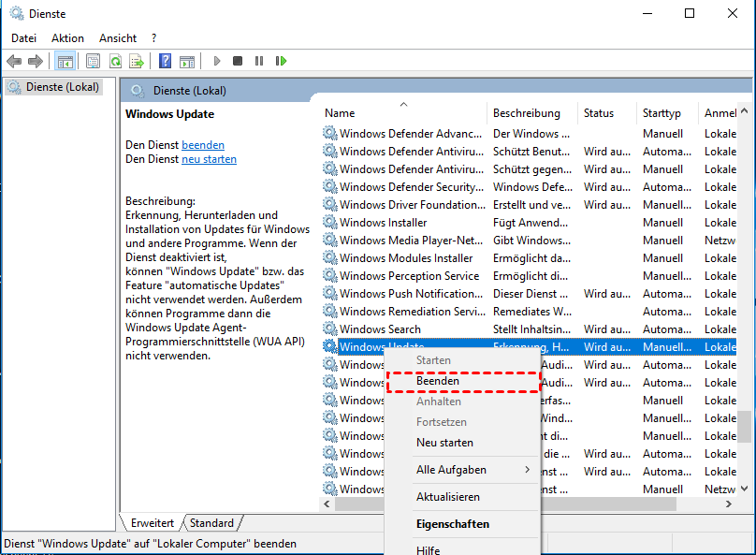Click the Forward arrow in the toolbar
This screenshot has width=756, height=555.
coord(36,61)
